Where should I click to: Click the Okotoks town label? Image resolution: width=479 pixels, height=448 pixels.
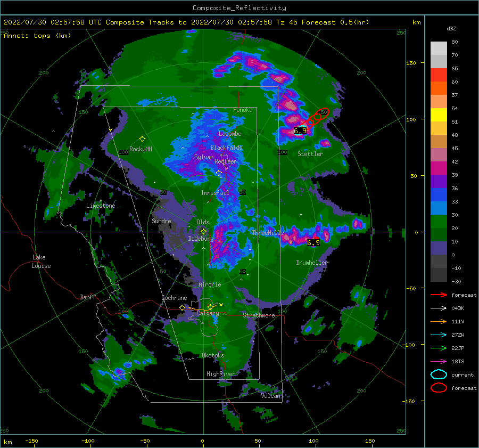[213, 355]
